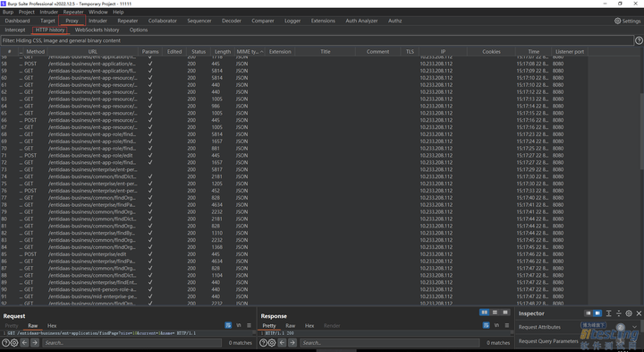This screenshot has width=644, height=352.
Task: Sort by the URL column header
Action: (93, 51)
